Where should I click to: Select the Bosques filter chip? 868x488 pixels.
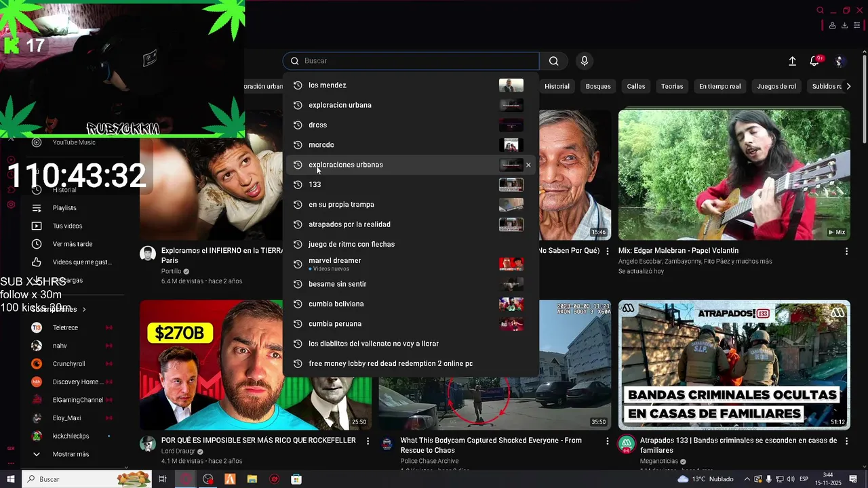click(598, 86)
